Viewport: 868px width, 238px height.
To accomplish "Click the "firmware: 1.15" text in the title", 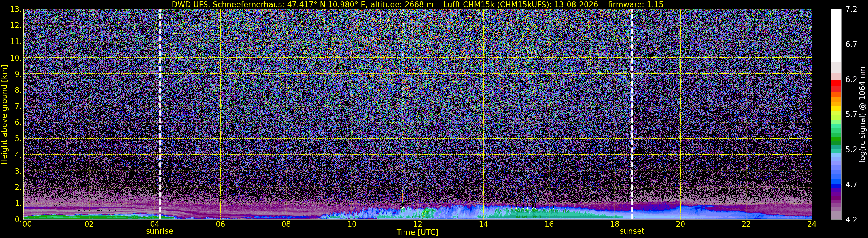I will [636, 4].
